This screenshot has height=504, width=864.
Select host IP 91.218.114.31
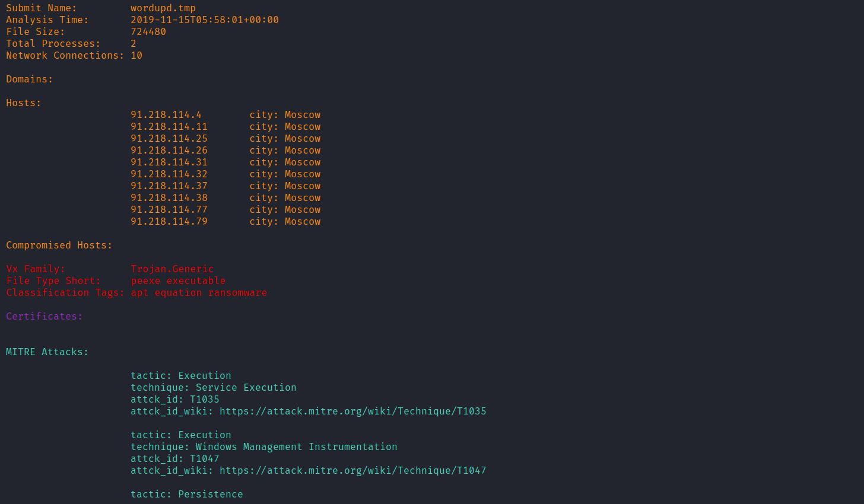pos(169,162)
